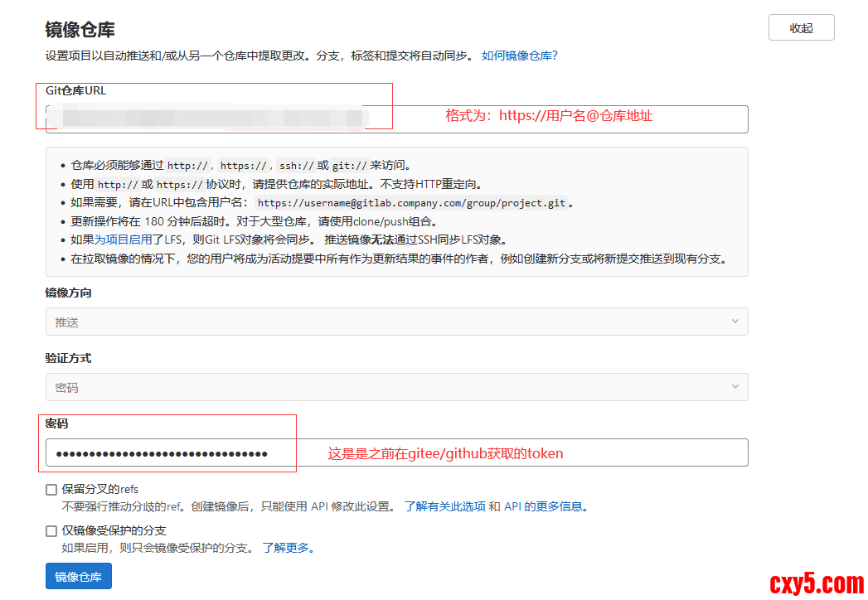Open the 了解有关此选项 link
This screenshot has width=868, height=600.
click(x=444, y=506)
